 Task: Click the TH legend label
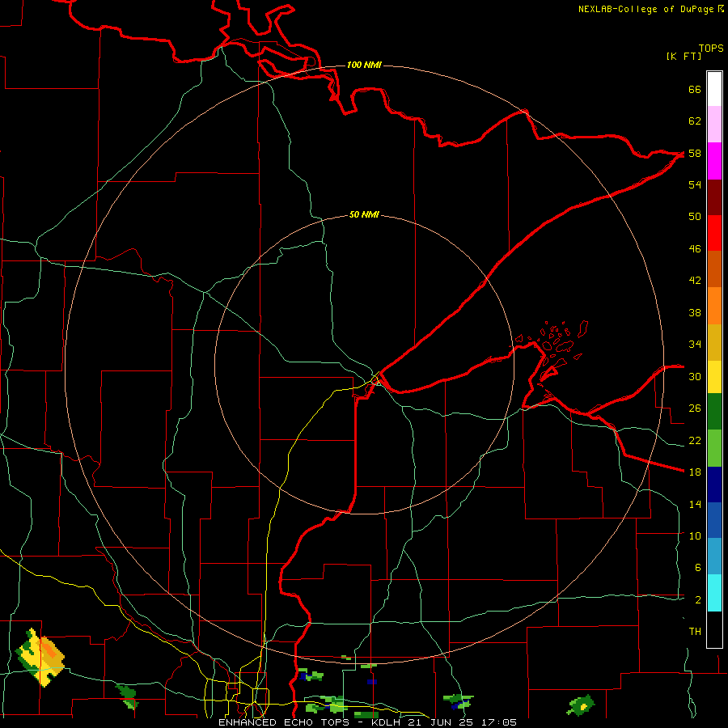(695, 632)
